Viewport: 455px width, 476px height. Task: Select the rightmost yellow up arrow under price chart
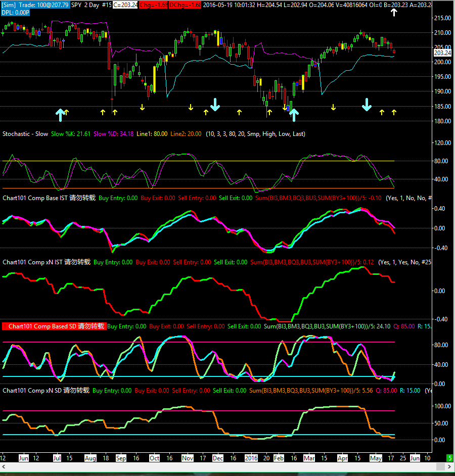[394, 112]
